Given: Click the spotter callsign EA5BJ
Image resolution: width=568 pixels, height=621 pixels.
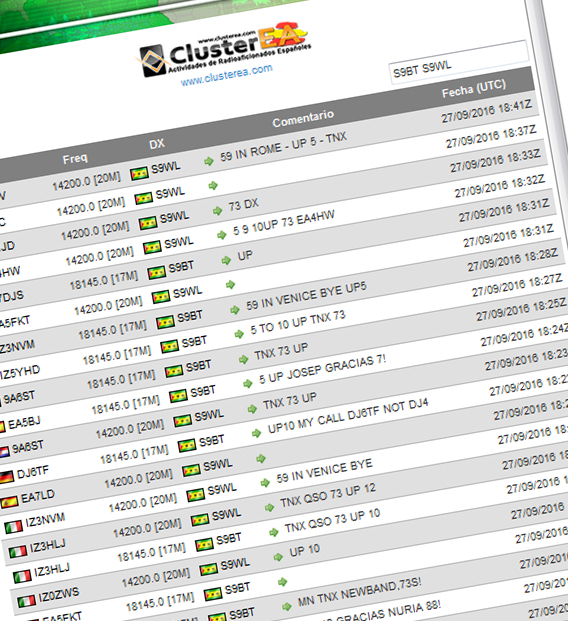Looking at the screenshot, I should tap(24, 423).
